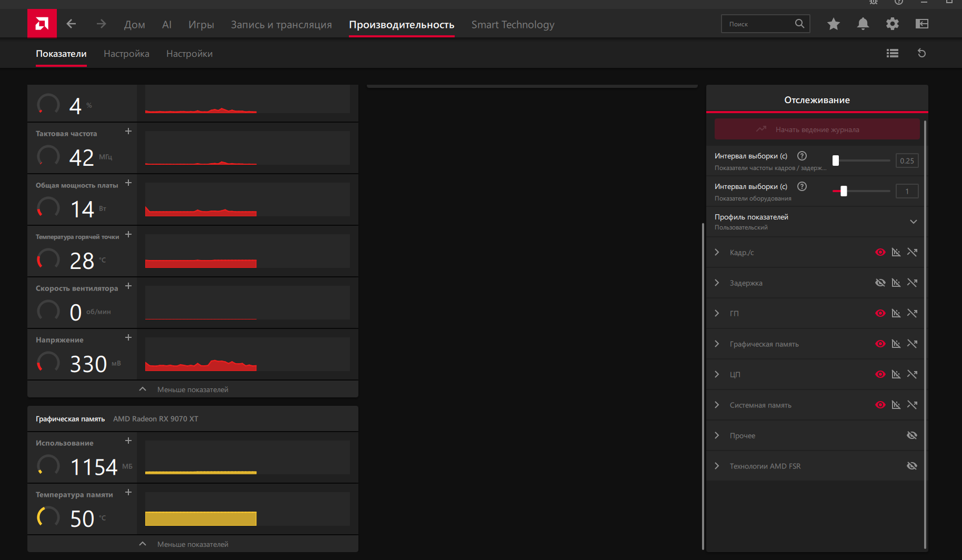Open settings gear icon

coord(893,24)
